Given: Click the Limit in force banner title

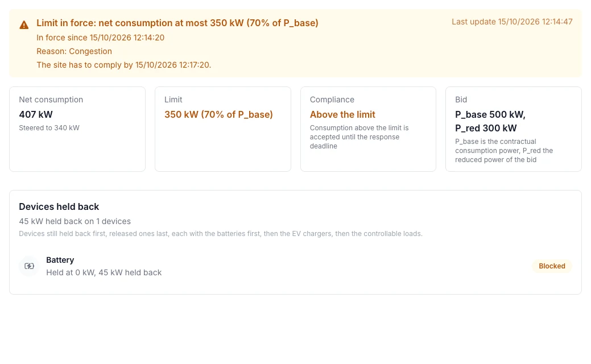Looking at the screenshot, I should tap(177, 23).
